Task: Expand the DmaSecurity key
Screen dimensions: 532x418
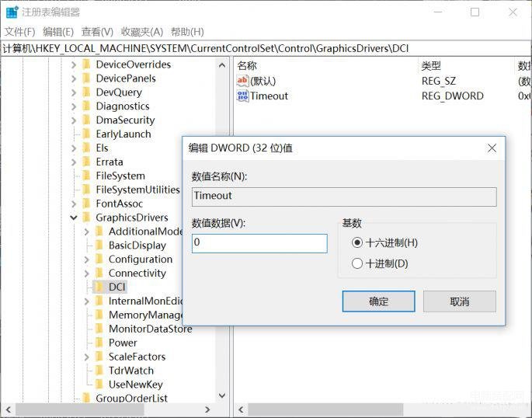Action: pos(74,120)
